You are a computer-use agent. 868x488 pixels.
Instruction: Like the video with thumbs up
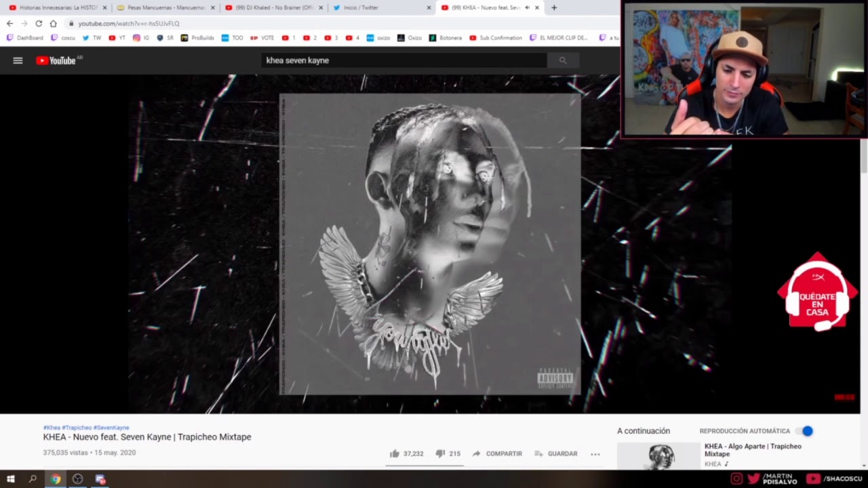395,453
